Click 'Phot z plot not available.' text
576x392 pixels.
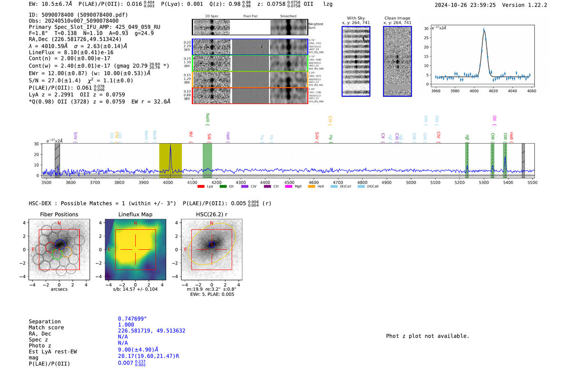click(x=427, y=336)
